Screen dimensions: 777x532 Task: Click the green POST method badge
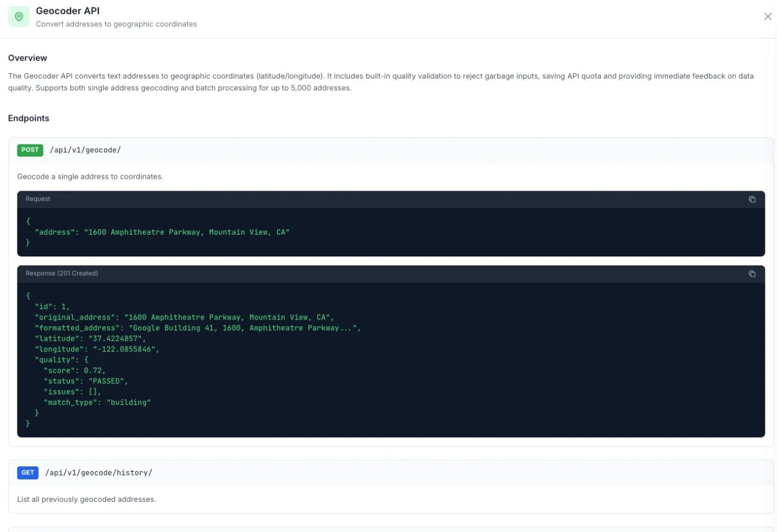30,150
